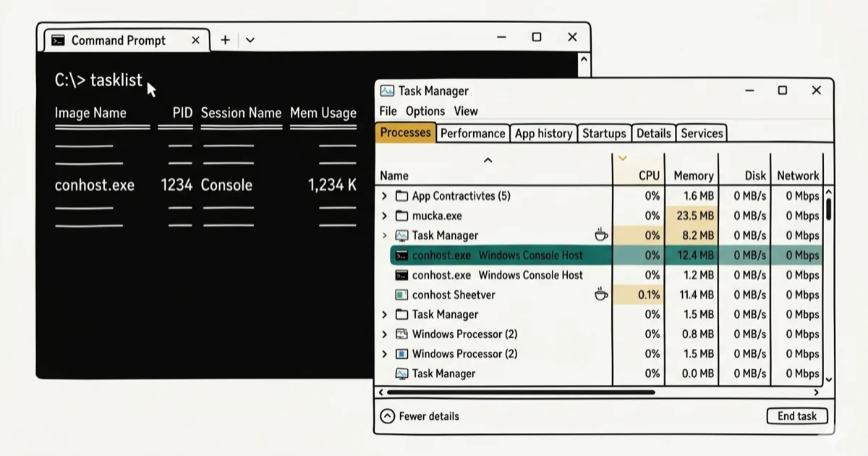Click the up caret above Name column
The image size is (868, 456).
[x=488, y=160]
